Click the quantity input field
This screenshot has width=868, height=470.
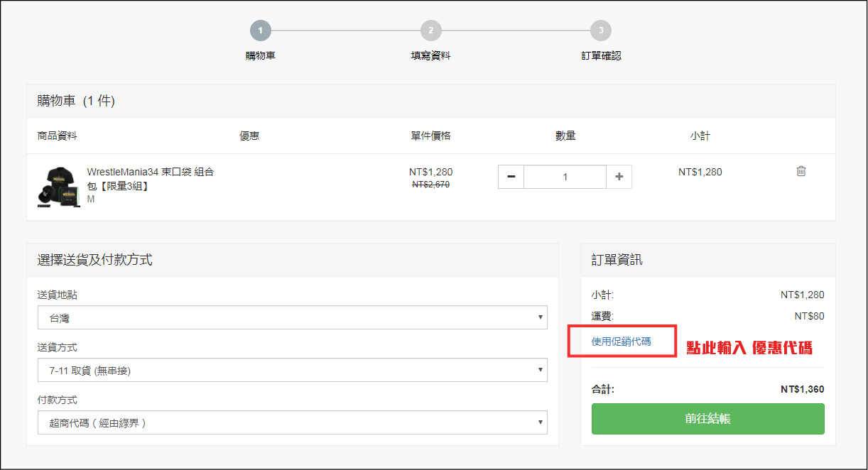[x=565, y=177]
